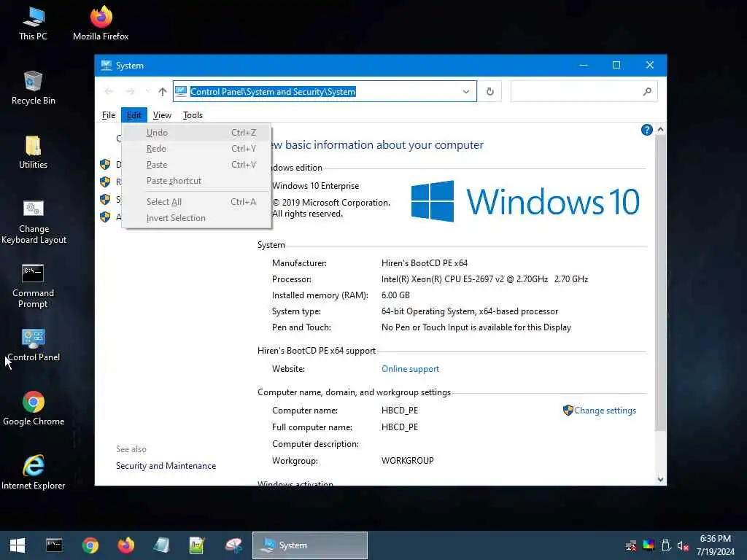Click the Intel Xeon processor text
This screenshot has height=560, width=747.
(x=484, y=279)
